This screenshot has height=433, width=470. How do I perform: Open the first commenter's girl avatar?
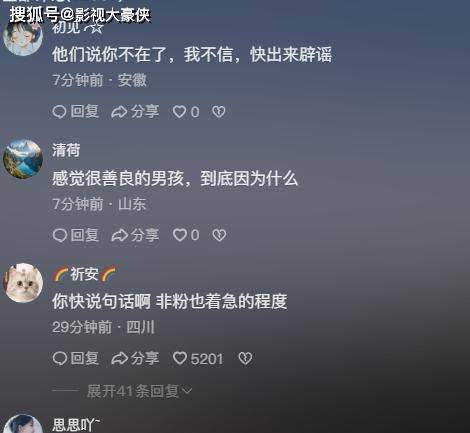(x=23, y=37)
